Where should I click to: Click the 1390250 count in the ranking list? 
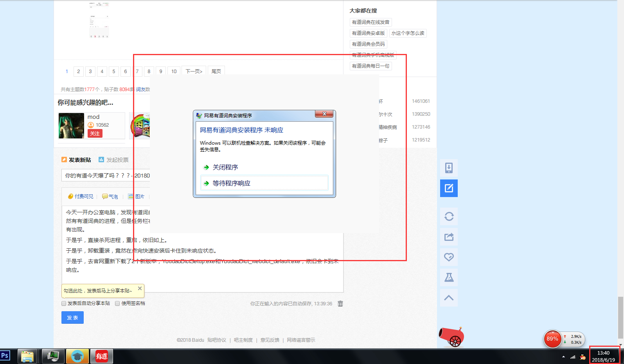421,114
